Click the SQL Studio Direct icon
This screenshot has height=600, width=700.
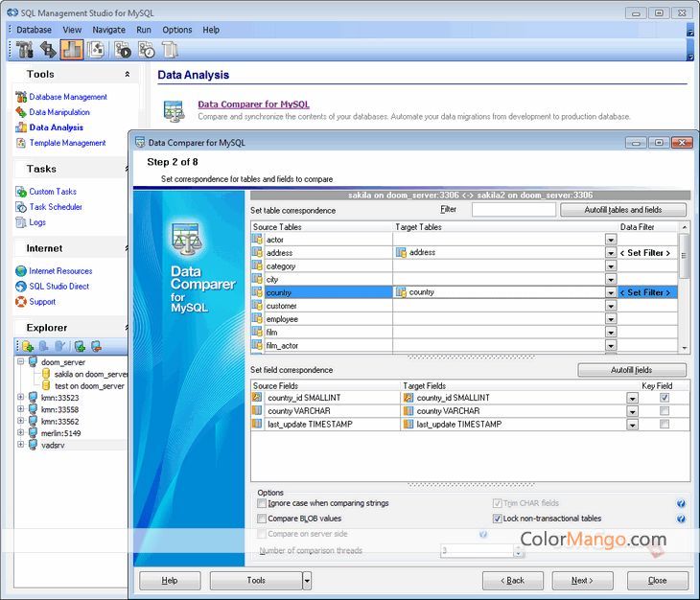(x=21, y=287)
